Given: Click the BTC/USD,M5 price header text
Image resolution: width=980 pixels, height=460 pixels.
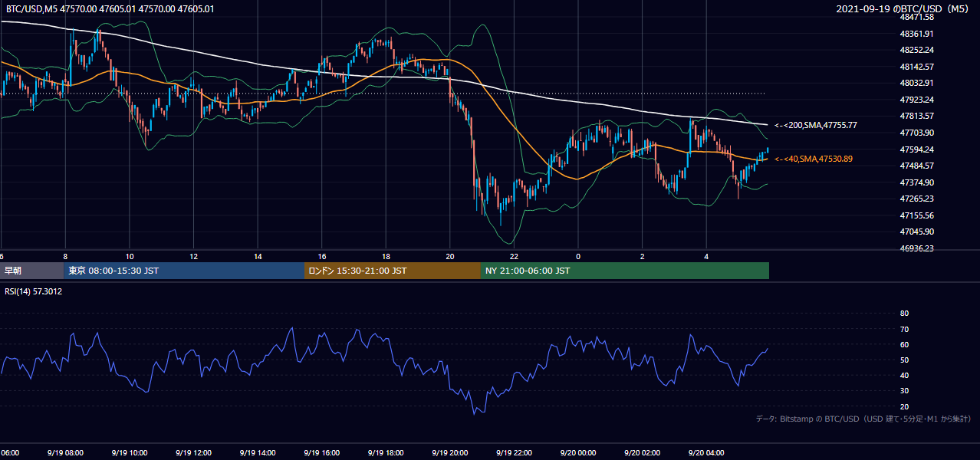Looking at the screenshot, I should (x=110, y=9).
